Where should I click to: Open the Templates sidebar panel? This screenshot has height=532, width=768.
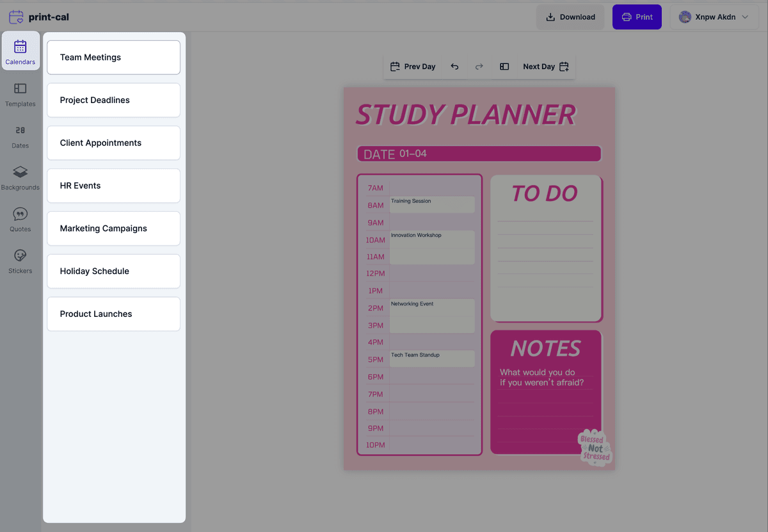click(20, 95)
